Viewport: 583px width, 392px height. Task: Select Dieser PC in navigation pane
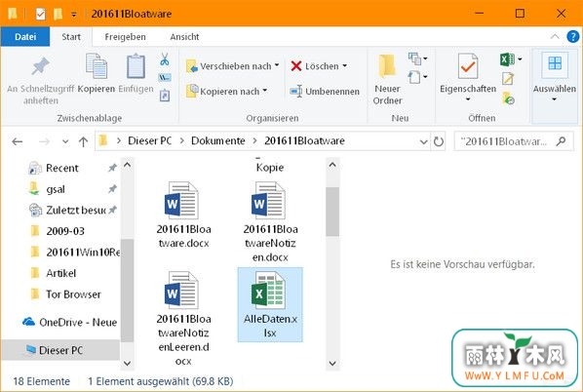tap(60, 350)
